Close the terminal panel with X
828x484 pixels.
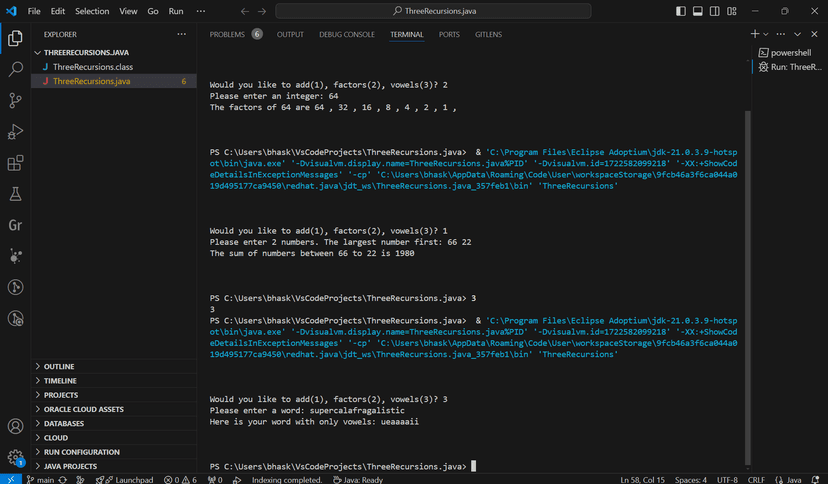(814, 34)
